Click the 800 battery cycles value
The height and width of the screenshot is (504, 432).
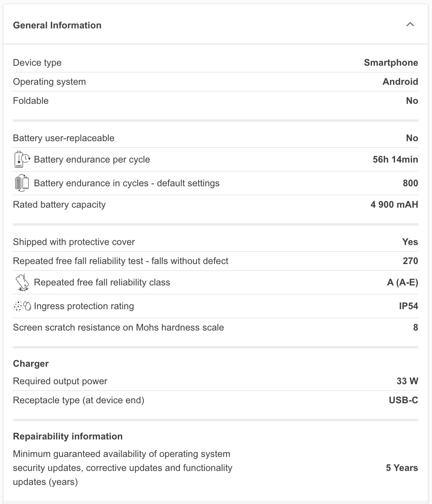click(410, 183)
